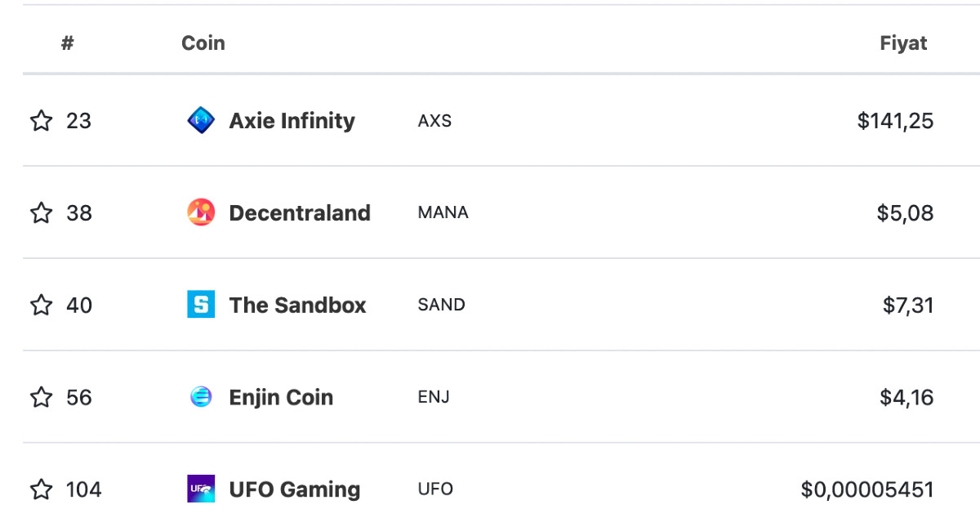
Task: Click the $5,08 Decentraland price
Action: point(905,213)
